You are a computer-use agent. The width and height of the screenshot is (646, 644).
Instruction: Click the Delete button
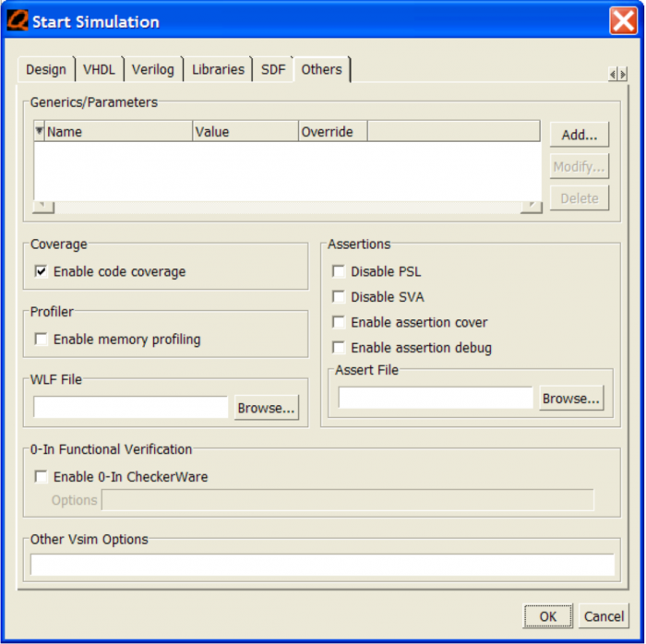tap(580, 198)
